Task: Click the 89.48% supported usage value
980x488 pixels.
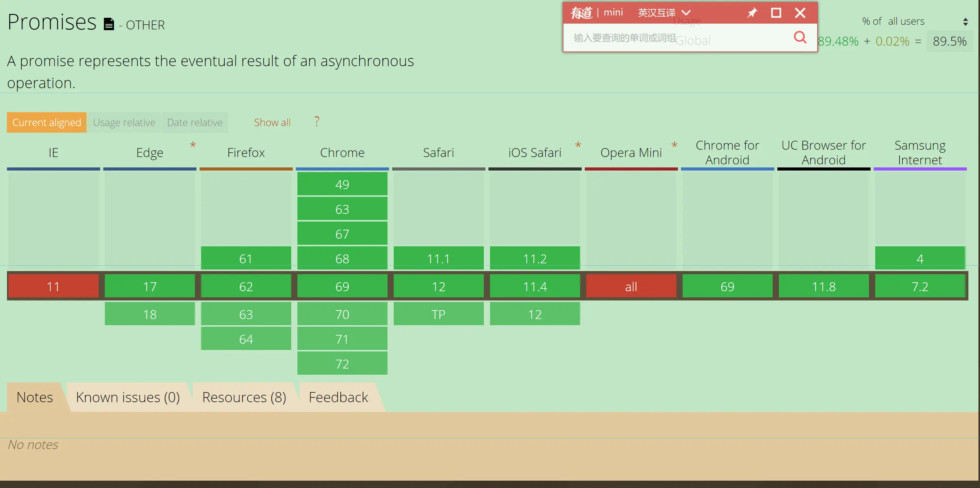Action: (838, 41)
